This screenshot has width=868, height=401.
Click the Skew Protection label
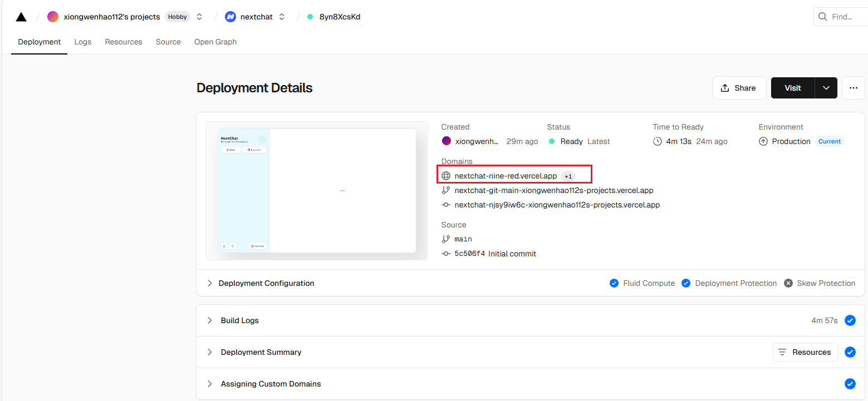click(x=826, y=283)
